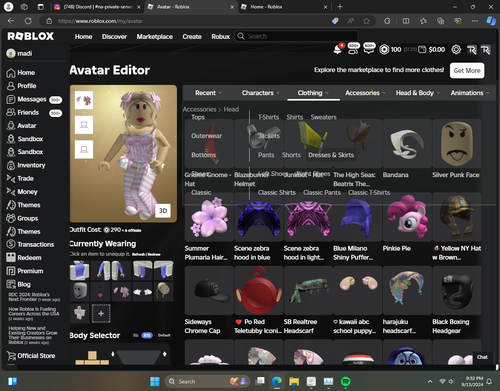This screenshot has width=500, height=391.
Task: Open Groups in the sidebar
Action: 22,218
